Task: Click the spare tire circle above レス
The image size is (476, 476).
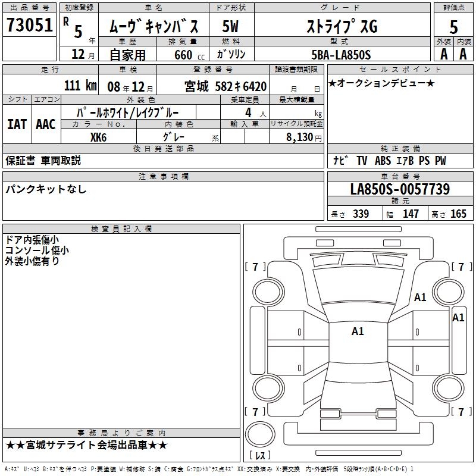Action: point(259,433)
